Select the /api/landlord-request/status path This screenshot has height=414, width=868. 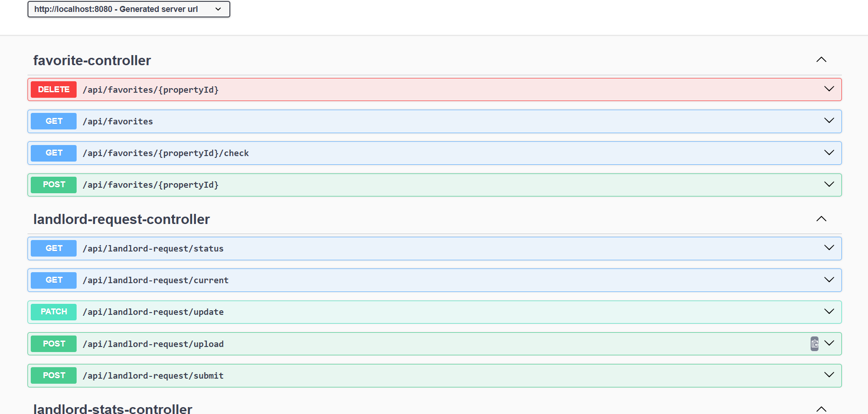tap(153, 249)
